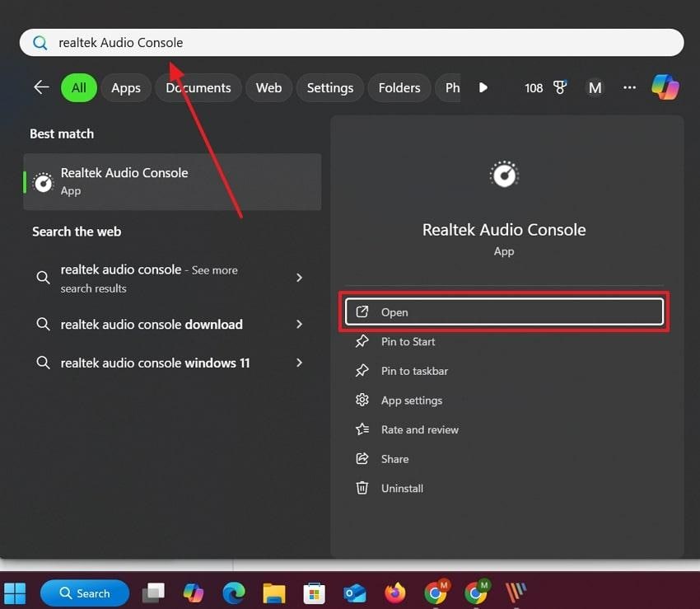700x609 pixels.
Task: Select the All filter tab
Action: point(79,87)
